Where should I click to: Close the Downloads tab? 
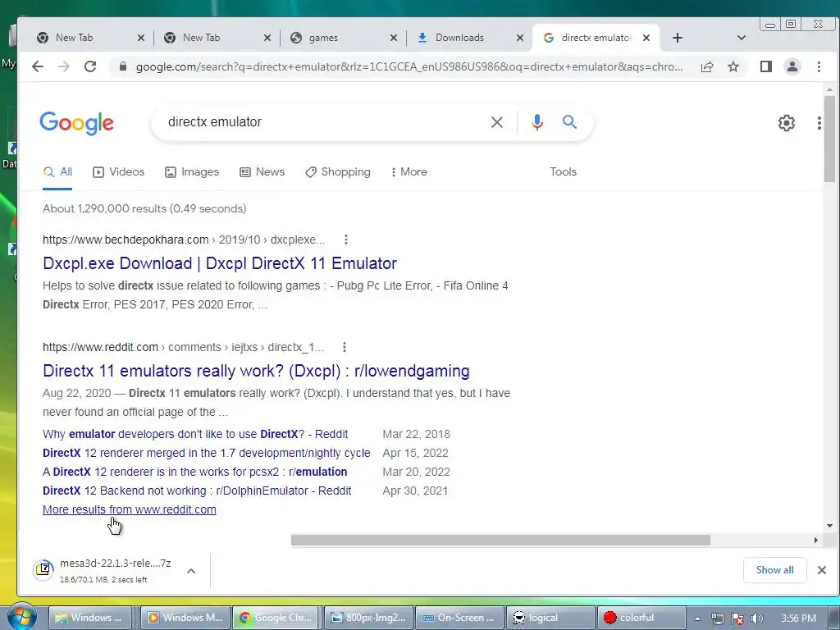click(519, 38)
